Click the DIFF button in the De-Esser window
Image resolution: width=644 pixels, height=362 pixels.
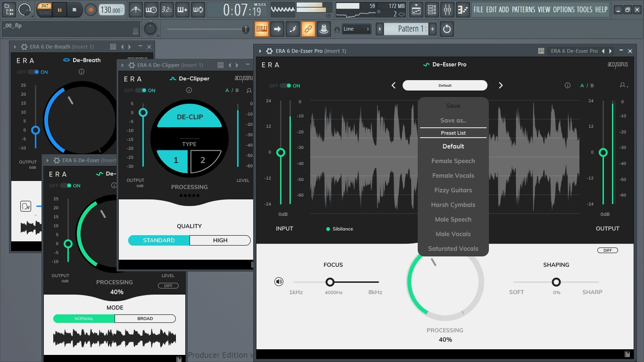coord(168,286)
